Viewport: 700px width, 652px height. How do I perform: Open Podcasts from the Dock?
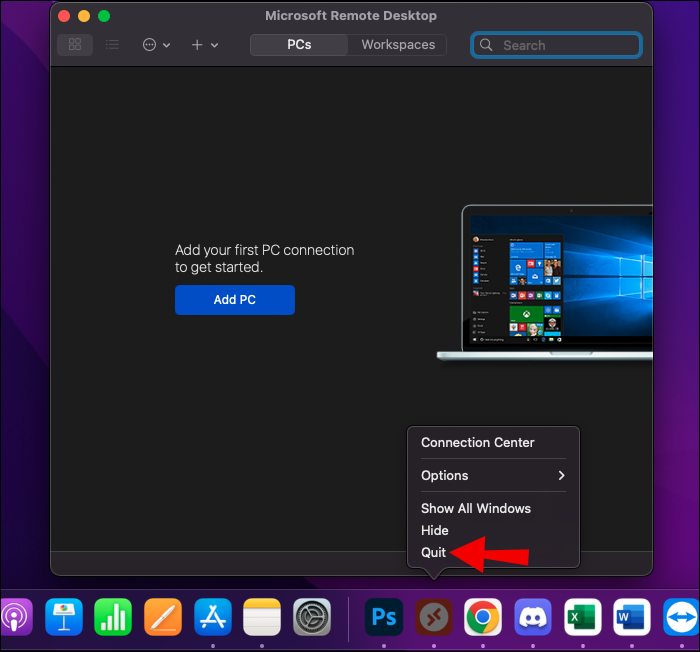pos(15,617)
